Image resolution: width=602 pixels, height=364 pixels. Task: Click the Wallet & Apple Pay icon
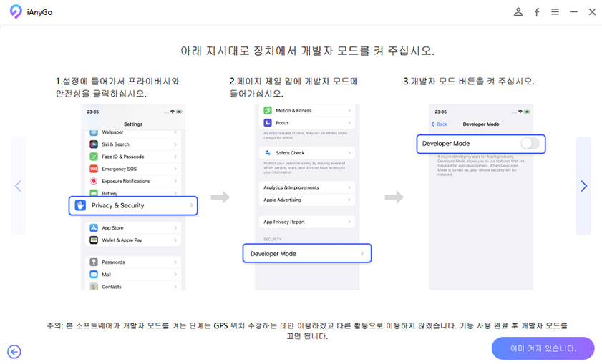[94, 240]
